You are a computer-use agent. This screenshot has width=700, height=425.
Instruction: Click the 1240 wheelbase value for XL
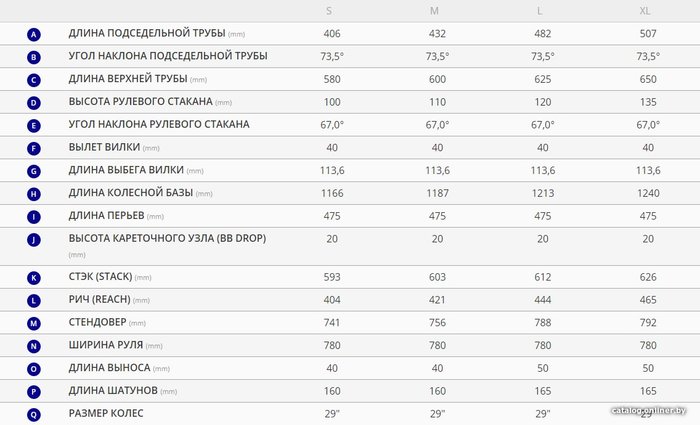click(648, 193)
